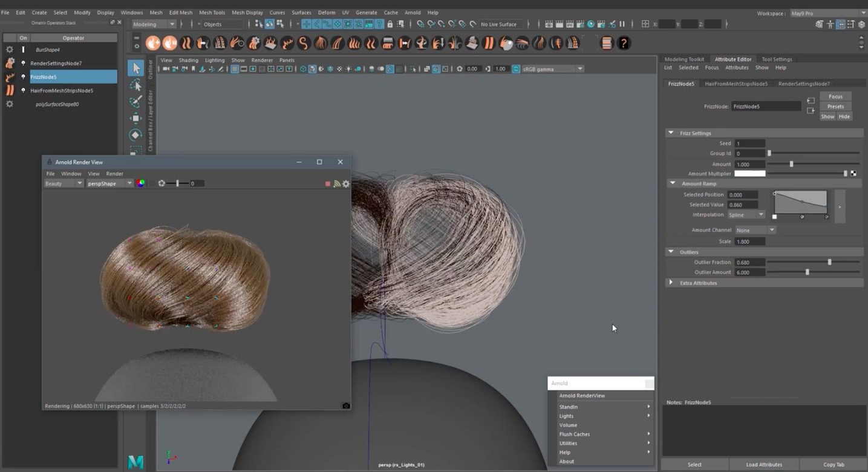This screenshot has height=472, width=868.
Task: Click checker map button for Amount Multiplier
Action: tap(853, 174)
